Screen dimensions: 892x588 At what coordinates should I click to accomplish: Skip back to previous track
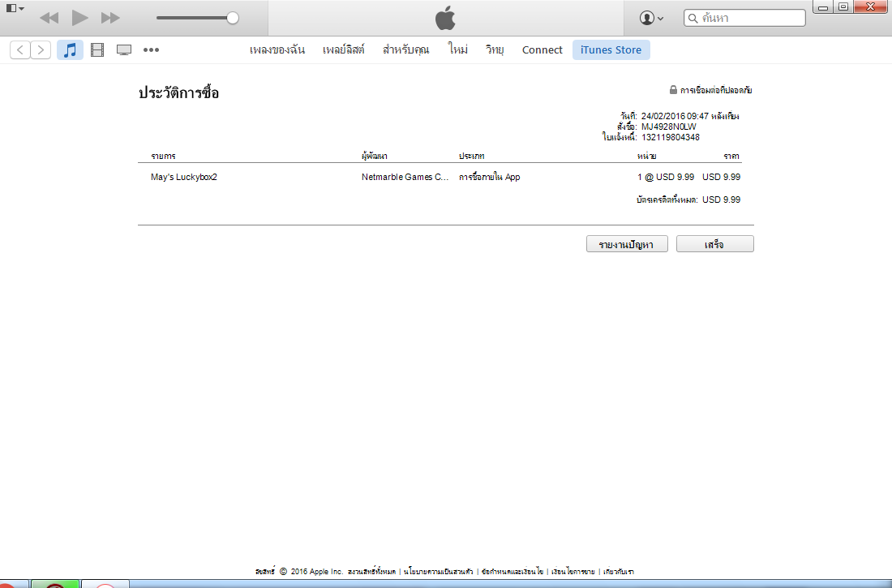(49, 18)
